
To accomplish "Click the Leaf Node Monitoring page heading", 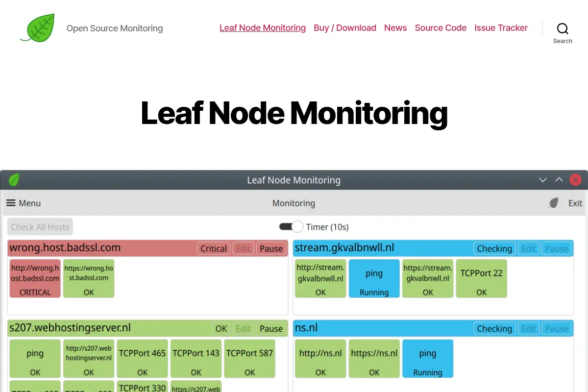I will point(294,113).
